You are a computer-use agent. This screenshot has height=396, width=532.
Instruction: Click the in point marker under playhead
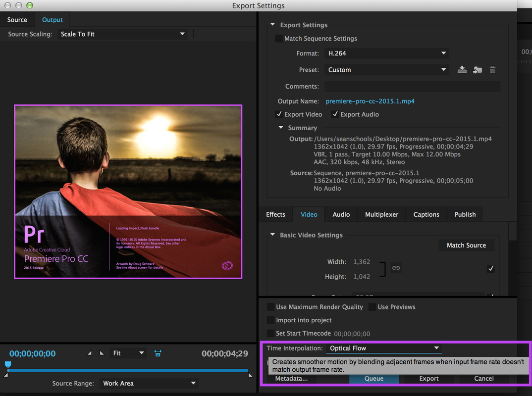click(x=6, y=375)
